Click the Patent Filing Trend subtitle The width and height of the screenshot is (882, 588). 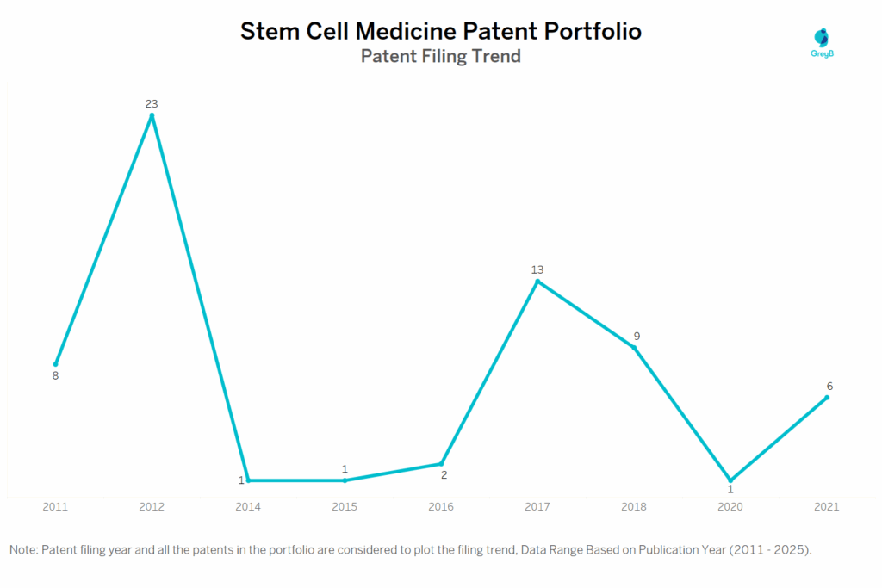pyautogui.click(x=440, y=57)
